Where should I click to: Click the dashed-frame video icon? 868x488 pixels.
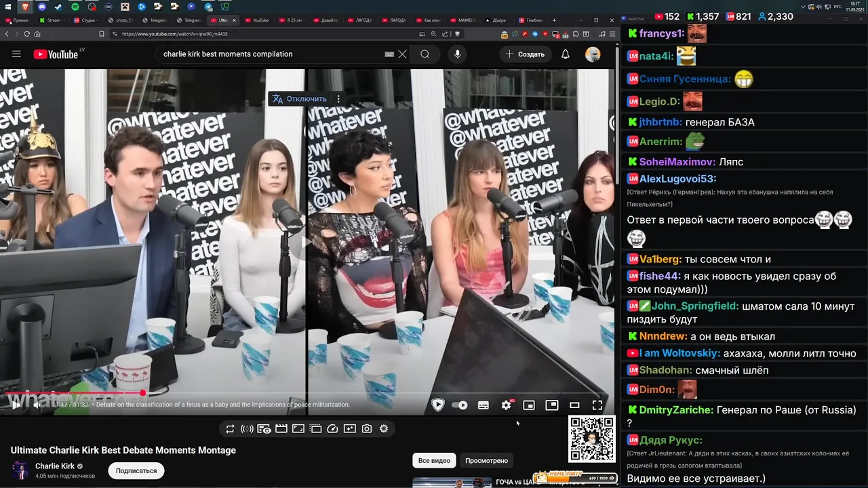315,428
